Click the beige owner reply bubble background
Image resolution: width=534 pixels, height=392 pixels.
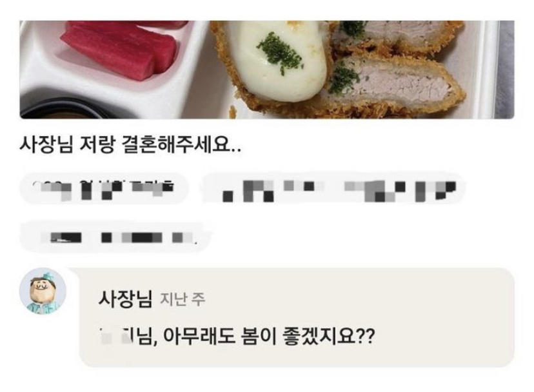pyautogui.click(x=297, y=317)
